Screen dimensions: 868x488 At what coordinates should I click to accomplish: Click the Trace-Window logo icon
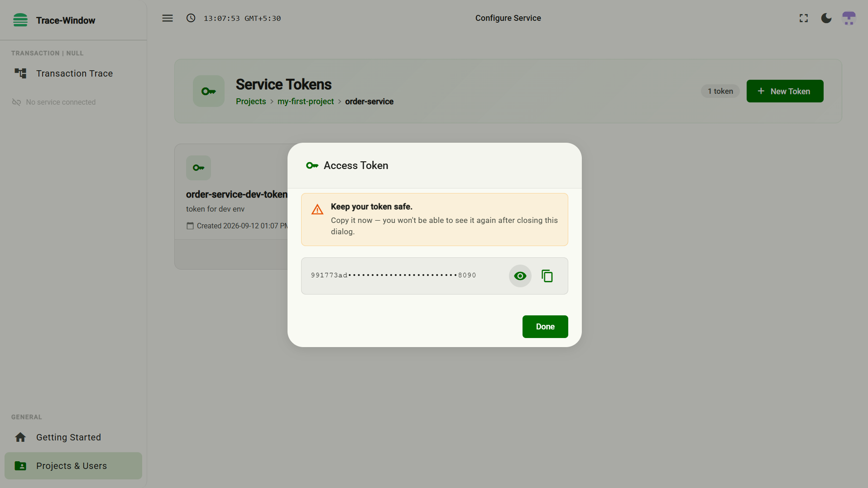(20, 20)
